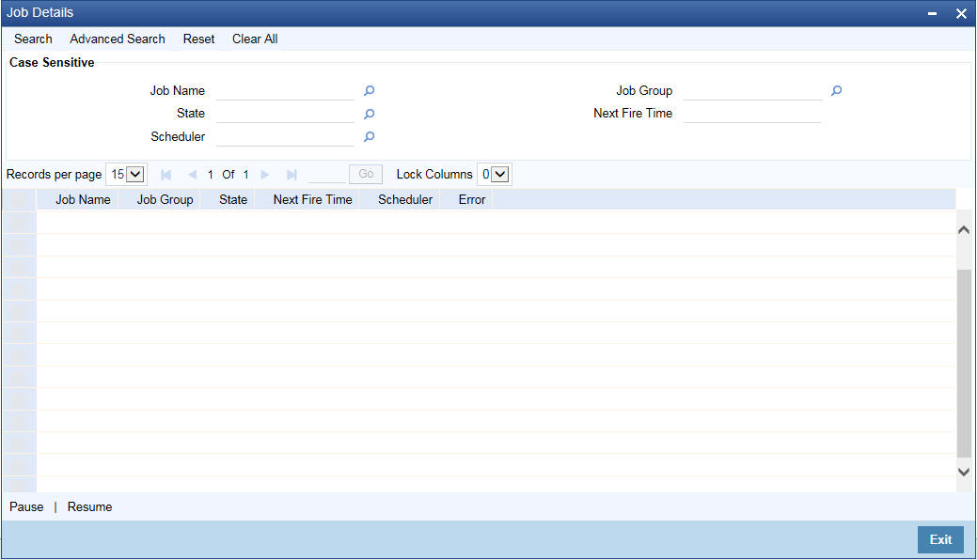Viewport: 977px width, 560px height.
Task: Focus the State input field
Action: [x=285, y=114]
